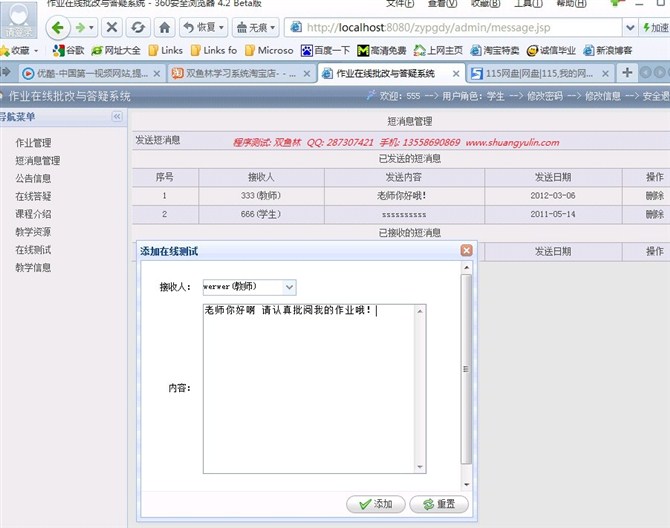This screenshot has width=670, height=528.
Task: Close the 作业在线批改与答疑系统 tab
Action: 456,74
